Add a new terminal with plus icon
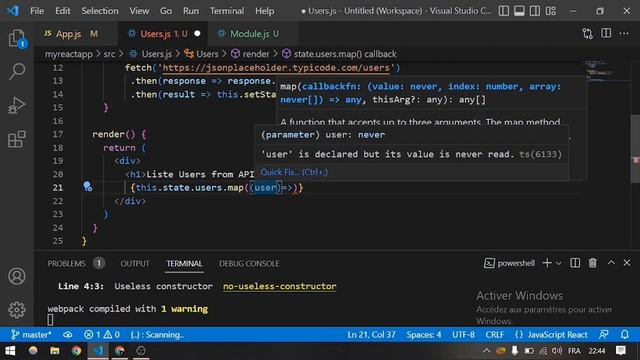 547,263
